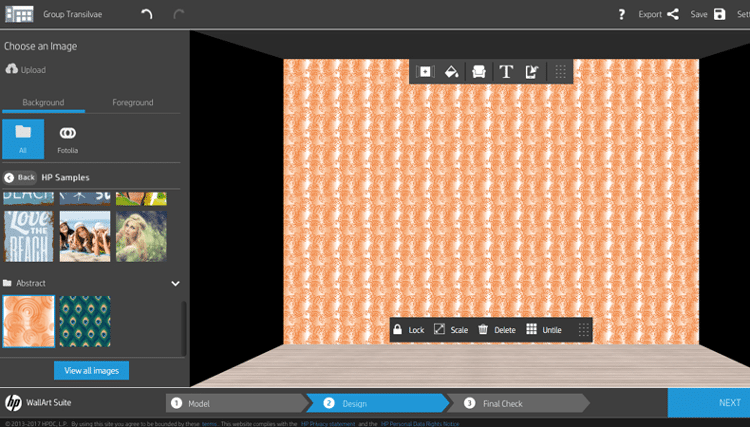Click the View all images button
The height and width of the screenshot is (427, 750).
click(91, 371)
